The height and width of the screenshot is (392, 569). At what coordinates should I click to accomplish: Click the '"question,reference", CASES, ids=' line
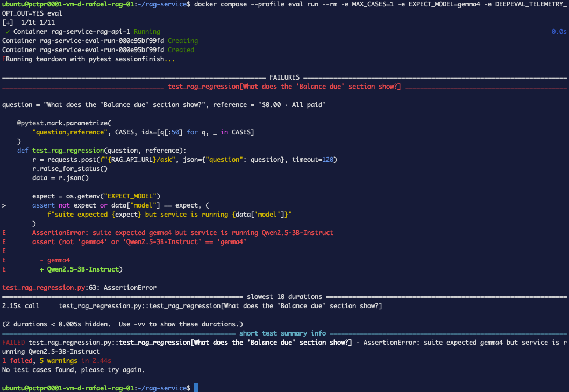click(x=143, y=132)
